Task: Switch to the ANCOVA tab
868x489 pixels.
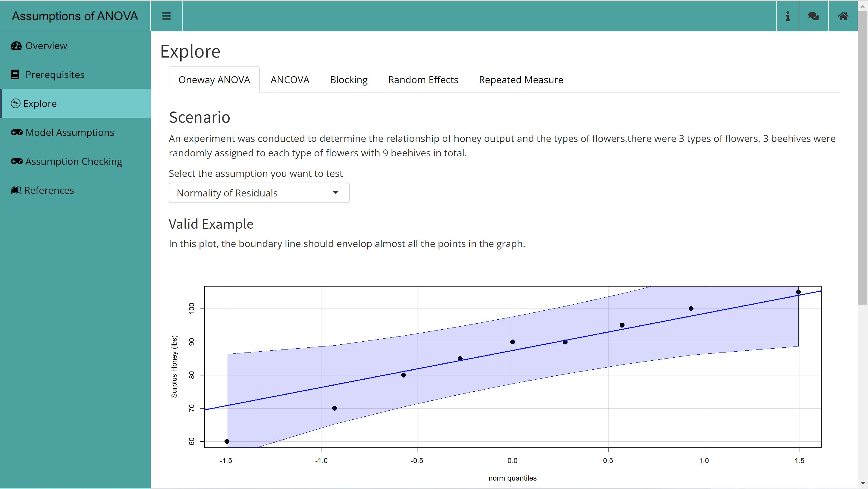Action: [290, 80]
